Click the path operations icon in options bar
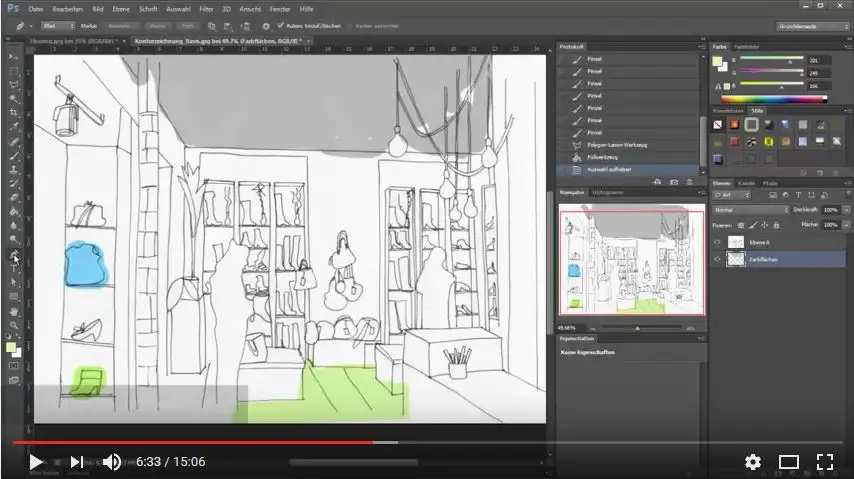 point(211,26)
